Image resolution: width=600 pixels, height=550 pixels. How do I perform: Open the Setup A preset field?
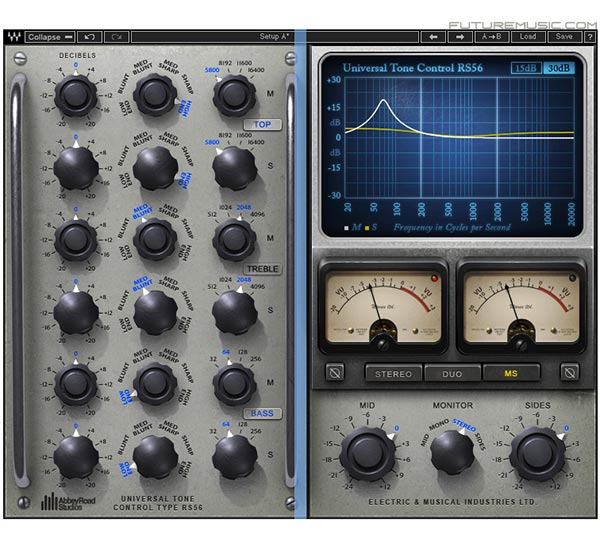[x=274, y=37]
